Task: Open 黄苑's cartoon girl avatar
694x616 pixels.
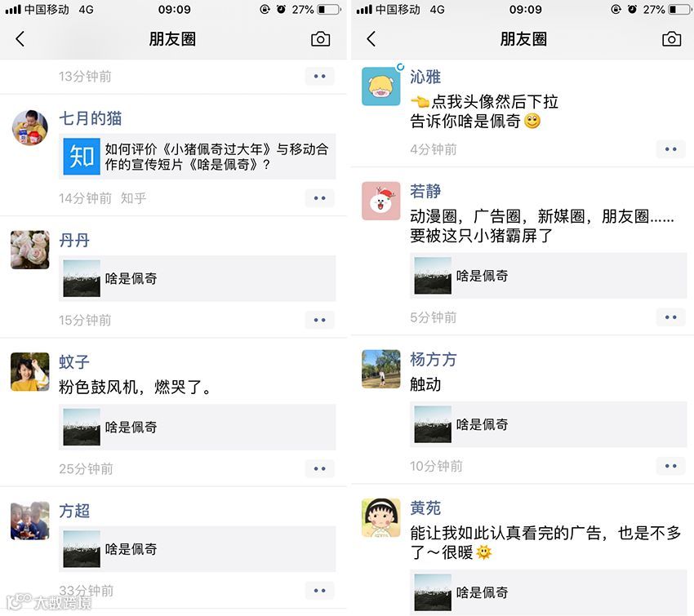Action: coord(381,517)
